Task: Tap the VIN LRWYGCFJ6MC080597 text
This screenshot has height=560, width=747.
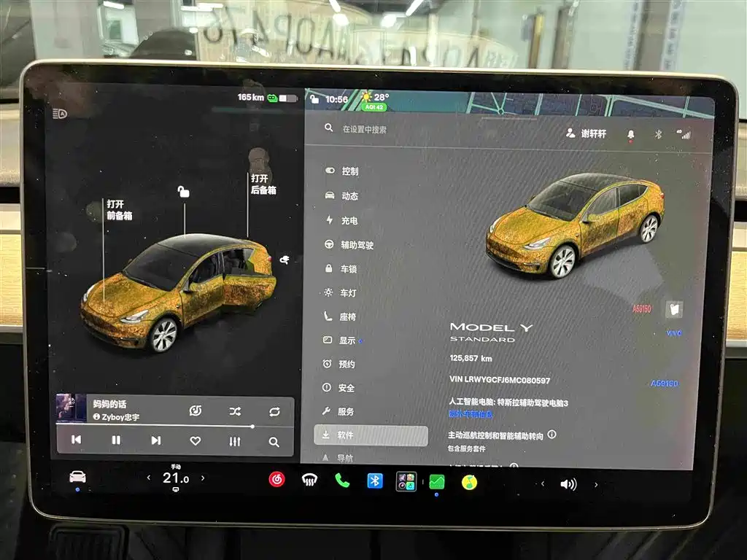Action: coord(500,380)
